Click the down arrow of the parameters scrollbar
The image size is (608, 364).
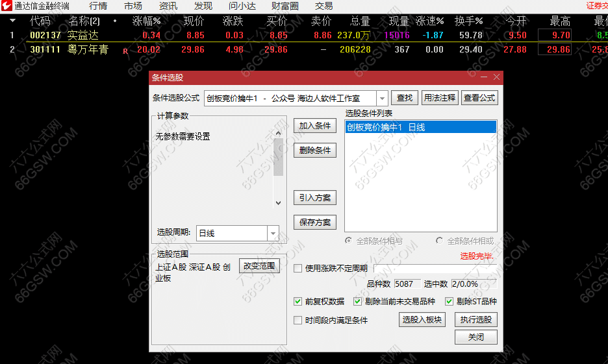coord(278,202)
